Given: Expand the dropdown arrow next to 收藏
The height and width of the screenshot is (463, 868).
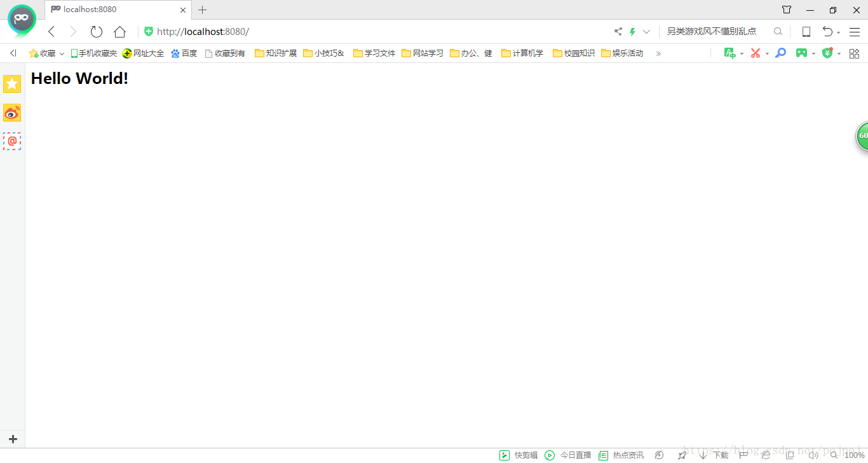Looking at the screenshot, I should [x=62, y=54].
